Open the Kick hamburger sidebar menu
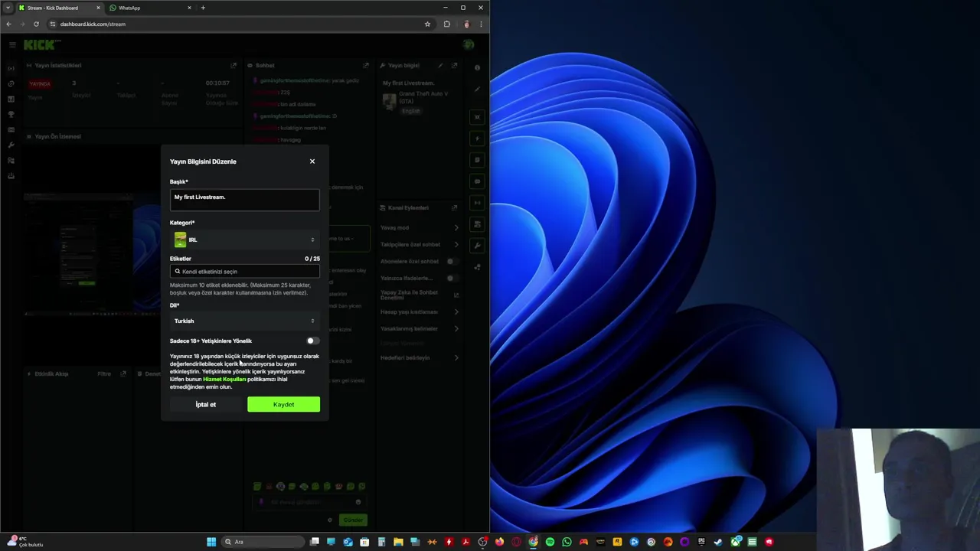 tap(12, 45)
